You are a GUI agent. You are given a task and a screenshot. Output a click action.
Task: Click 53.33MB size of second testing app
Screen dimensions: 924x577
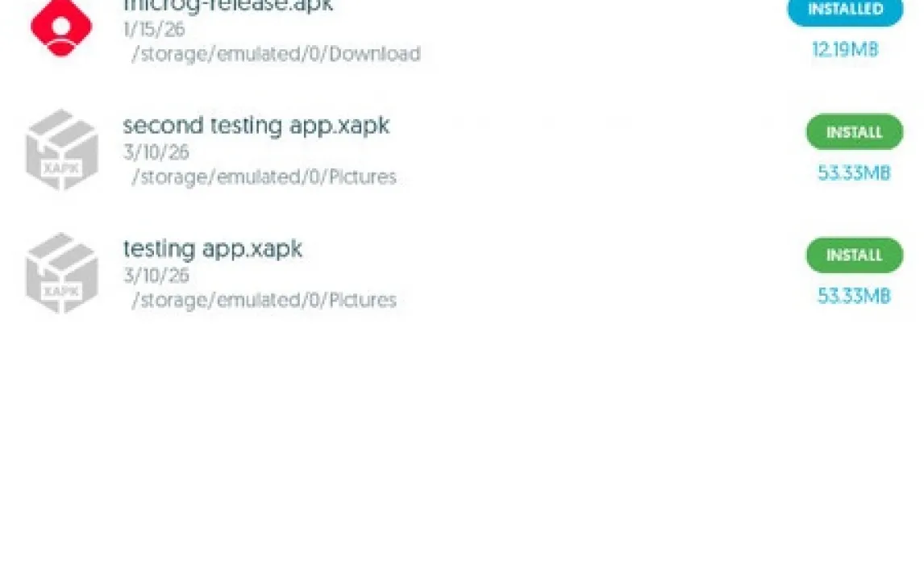click(x=854, y=173)
